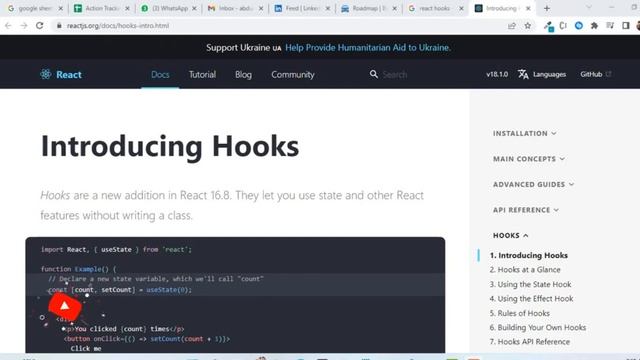
Task: Open the browser side panel icon
Action: pyautogui.click(x=626, y=26)
